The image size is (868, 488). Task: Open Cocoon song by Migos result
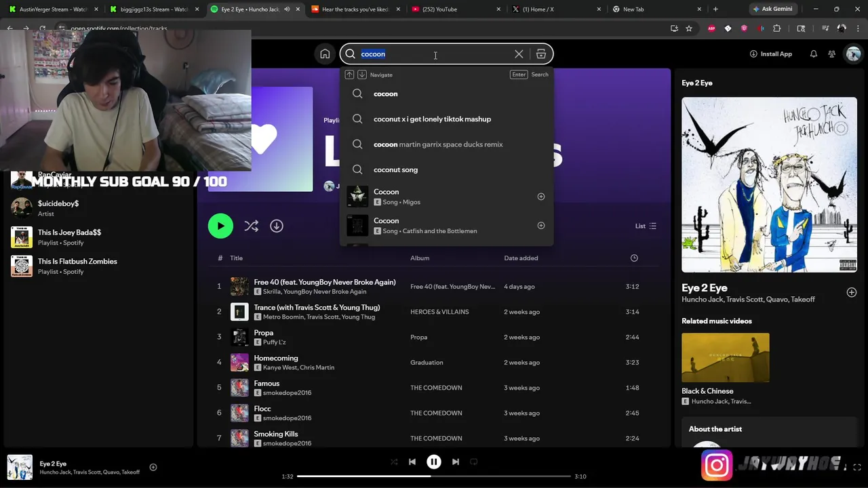446,197
